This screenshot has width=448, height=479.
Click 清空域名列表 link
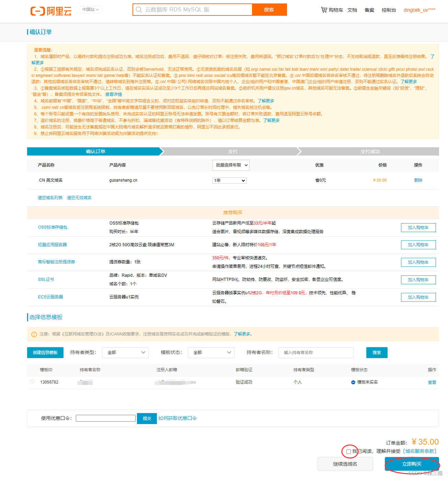[x=50, y=198]
